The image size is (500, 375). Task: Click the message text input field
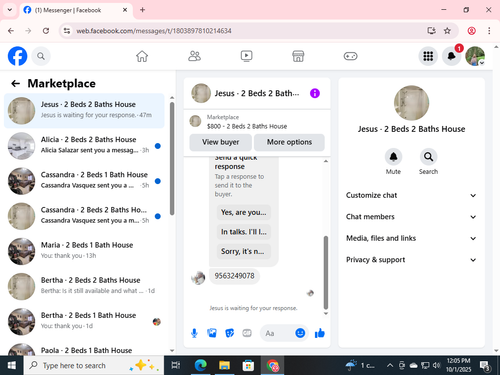[x=277, y=333]
